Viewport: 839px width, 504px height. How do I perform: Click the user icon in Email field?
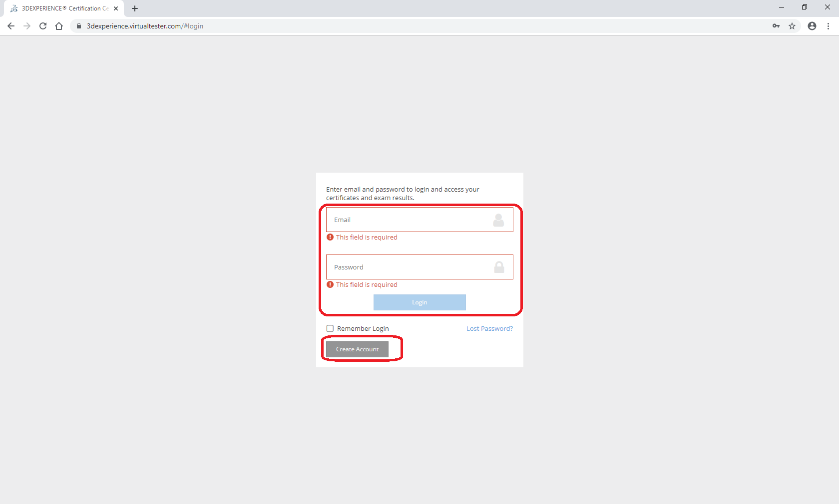coord(498,220)
